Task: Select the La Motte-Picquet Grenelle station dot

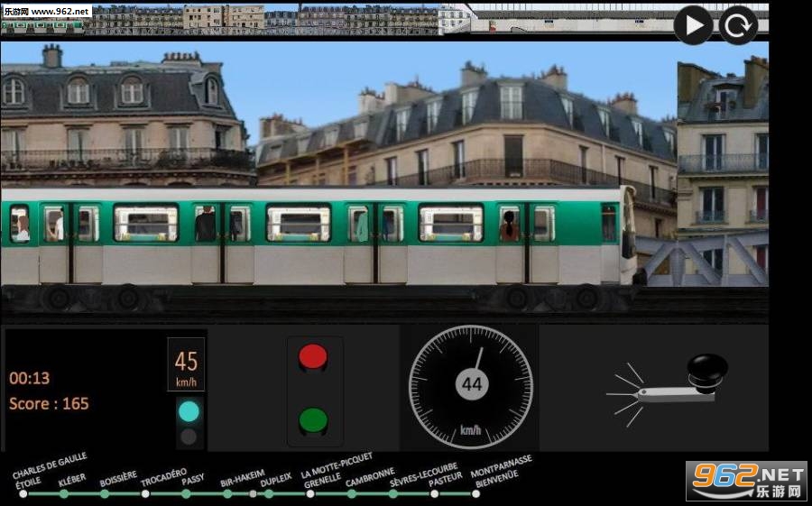Action: pyautogui.click(x=310, y=493)
